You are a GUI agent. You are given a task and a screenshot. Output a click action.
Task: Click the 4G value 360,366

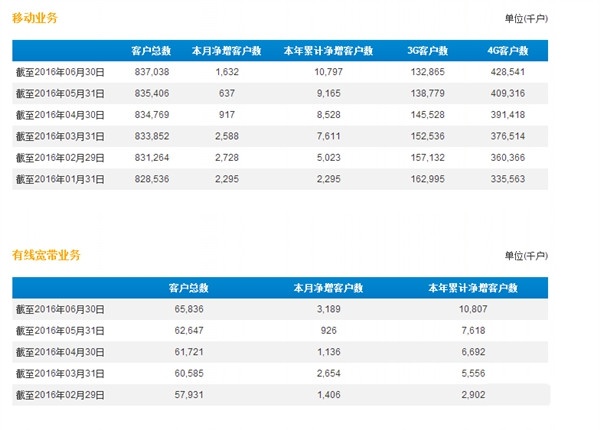click(x=508, y=158)
